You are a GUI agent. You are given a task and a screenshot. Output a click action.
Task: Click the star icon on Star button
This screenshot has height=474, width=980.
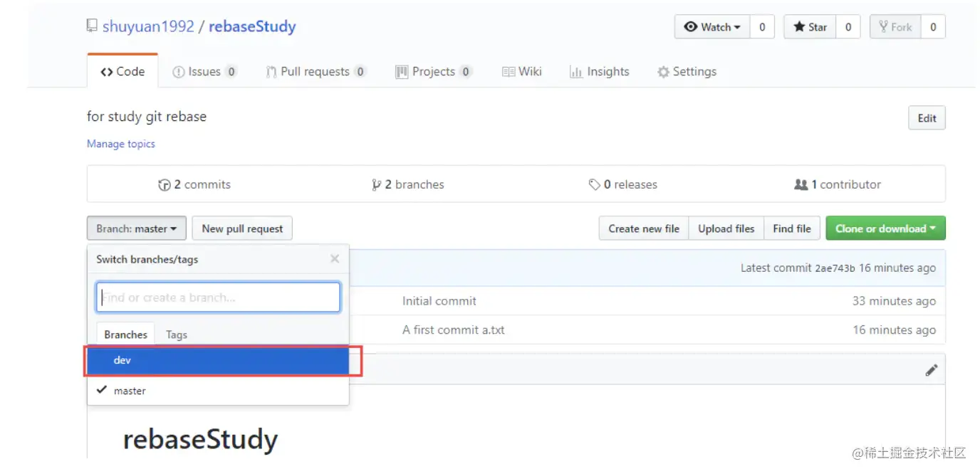(799, 27)
